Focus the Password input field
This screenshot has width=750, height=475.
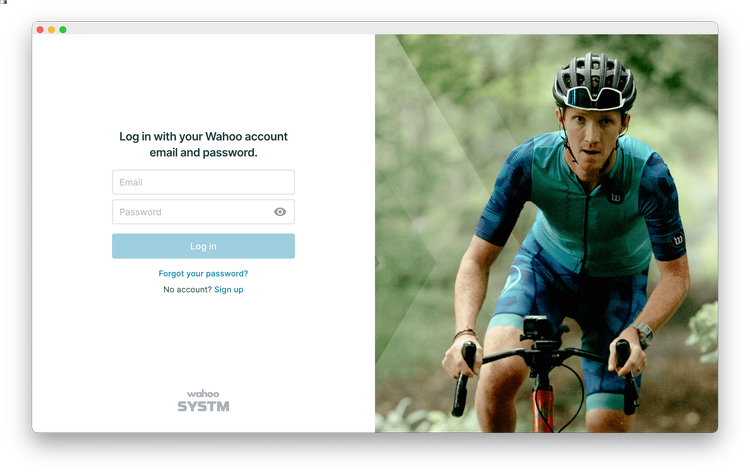[203, 212]
